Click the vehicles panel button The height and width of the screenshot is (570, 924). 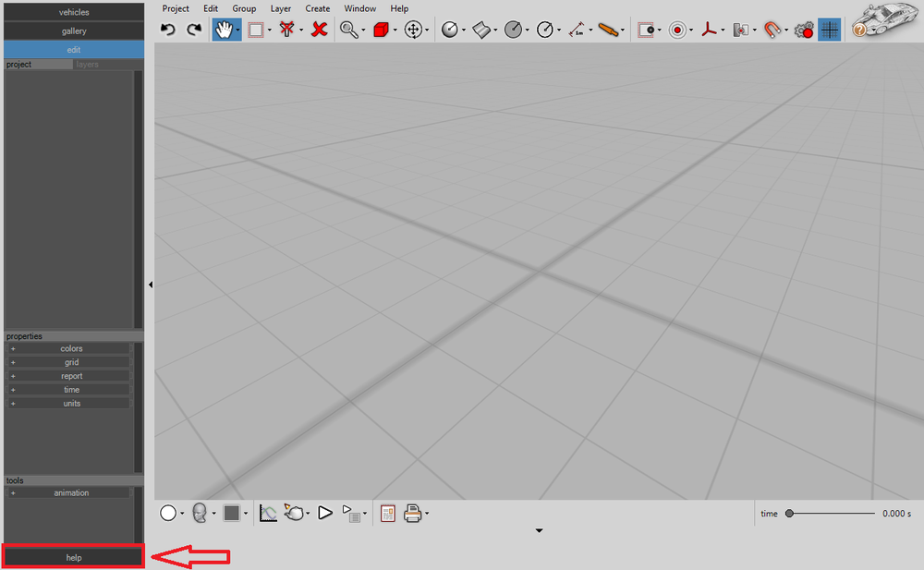pos(74,12)
